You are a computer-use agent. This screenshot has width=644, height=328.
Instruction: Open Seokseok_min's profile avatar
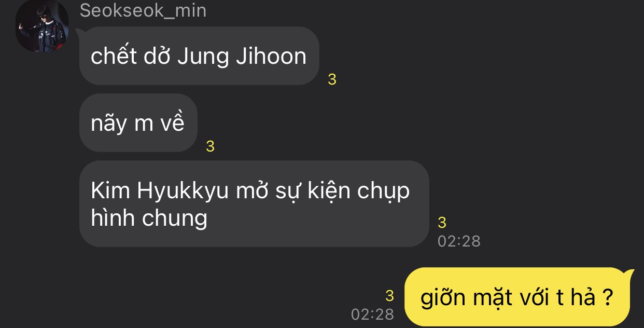pyautogui.click(x=42, y=26)
